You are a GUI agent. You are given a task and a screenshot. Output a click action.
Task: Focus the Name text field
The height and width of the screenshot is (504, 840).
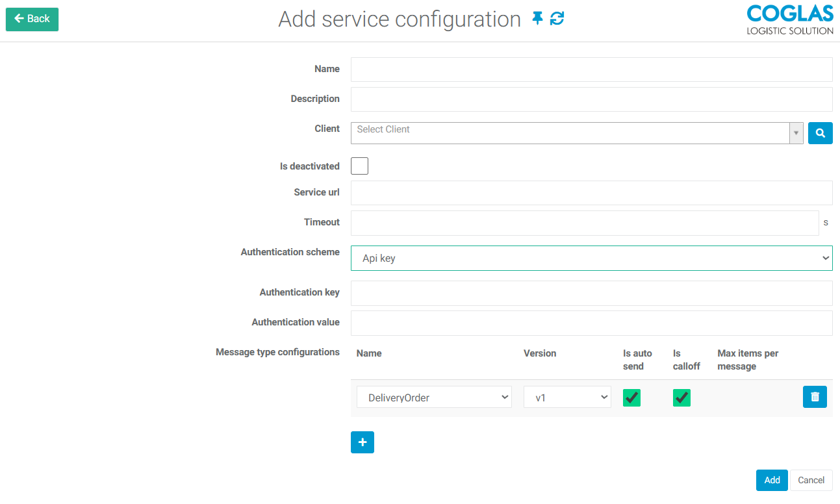tap(591, 69)
